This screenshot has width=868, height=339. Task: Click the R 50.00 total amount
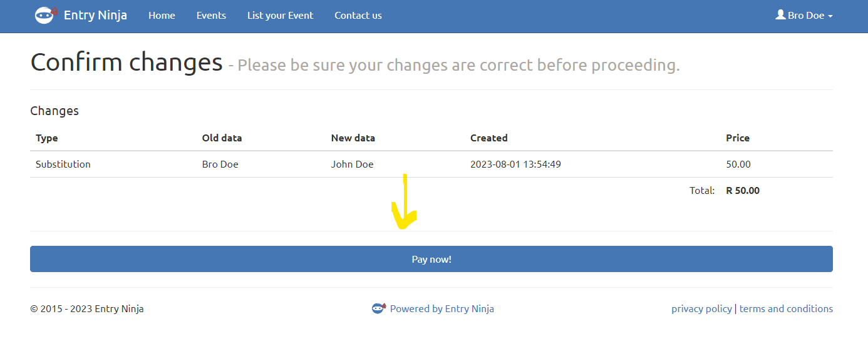(743, 191)
